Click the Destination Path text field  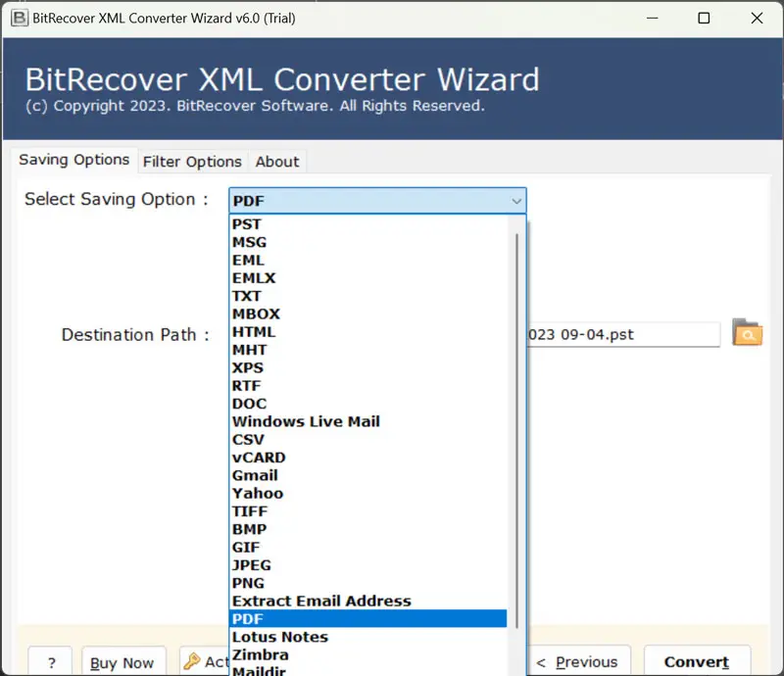(623, 334)
